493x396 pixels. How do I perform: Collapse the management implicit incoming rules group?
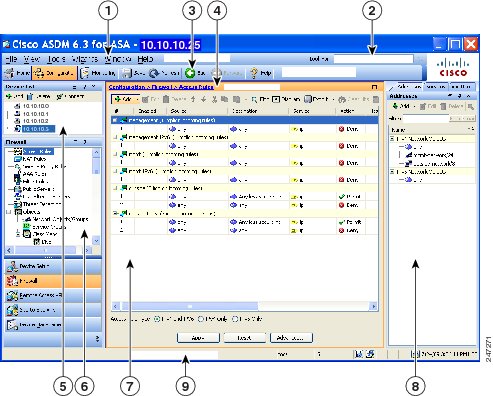click(115, 120)
